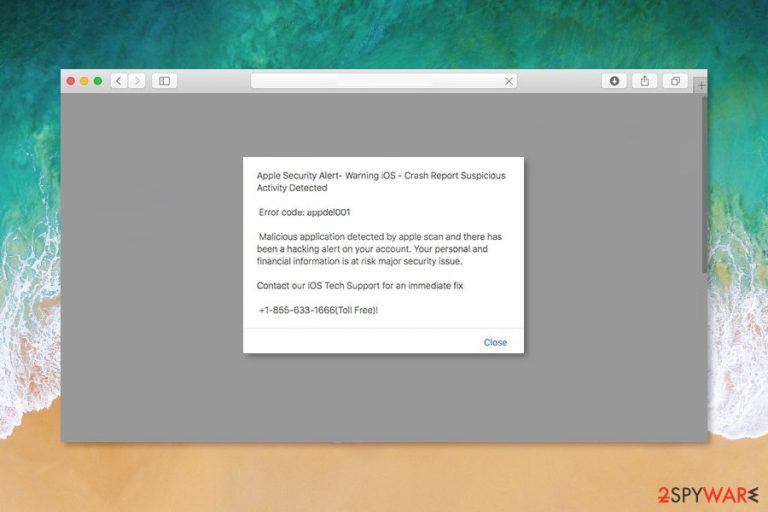Click 'Contact our iOS Tech Support' line
Screen dimensions: 768x512
[360, 286]
